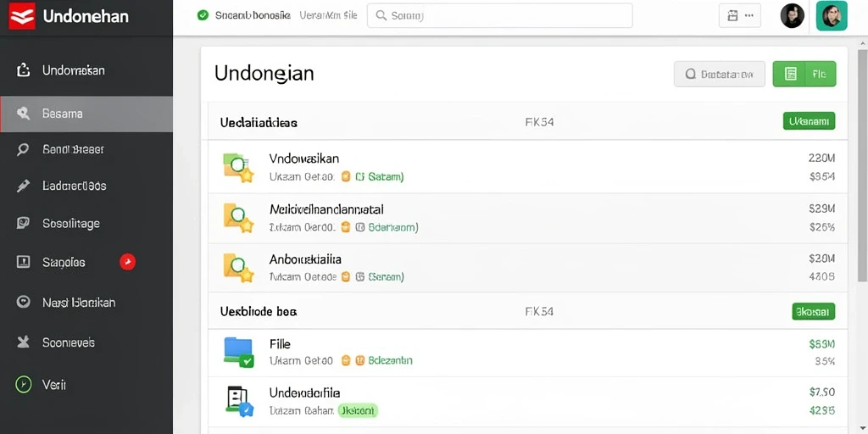Image resolution: width=868 pixels, height=434 pixels.
Task: Click orange badge in Anboicakialiia row
Action: tap(346, 277)
